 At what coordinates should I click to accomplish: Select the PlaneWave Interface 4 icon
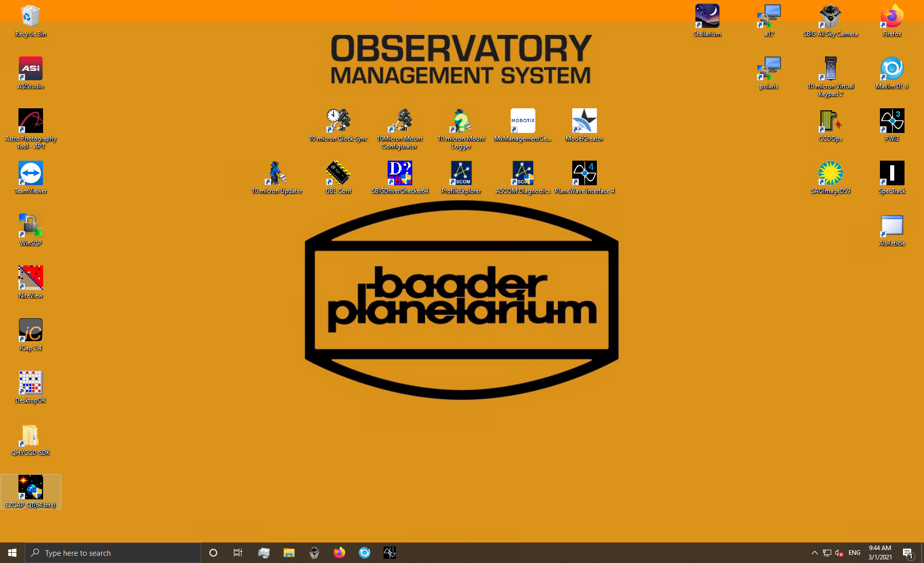click(x=584, y=174)
